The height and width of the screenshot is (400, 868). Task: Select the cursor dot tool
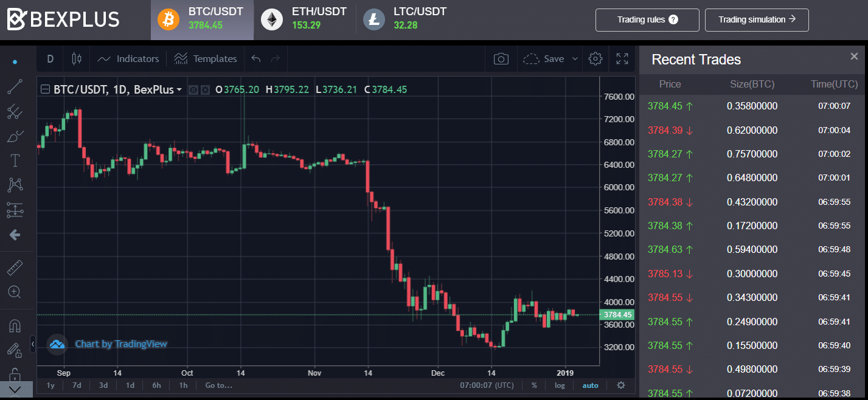coord(15,61)
